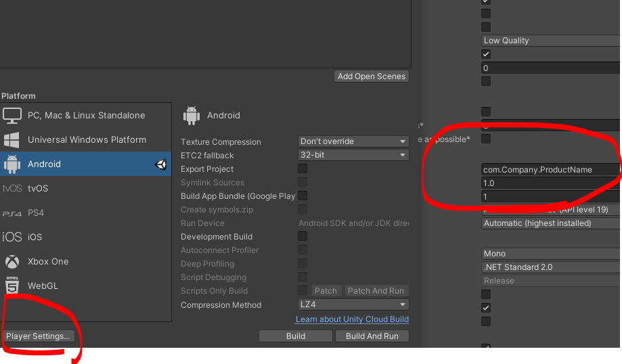Image resolution: width=622 pixels, height=364 pixels.
Task: Select PC, Mac & Linux Standalone platform
Action: 86,116
